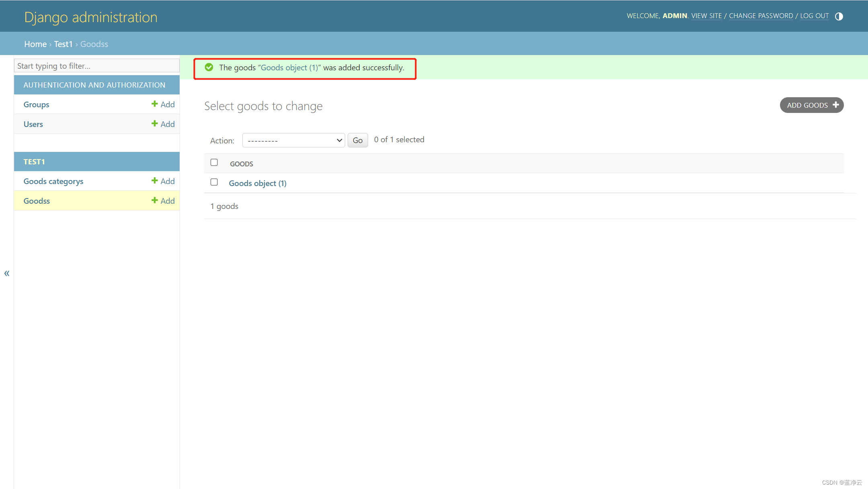Image resolution: width=868 pixels, height=489 pixels.
Task: Collapse the sidebar with double-chevron icon
Action: pos(7,274)
